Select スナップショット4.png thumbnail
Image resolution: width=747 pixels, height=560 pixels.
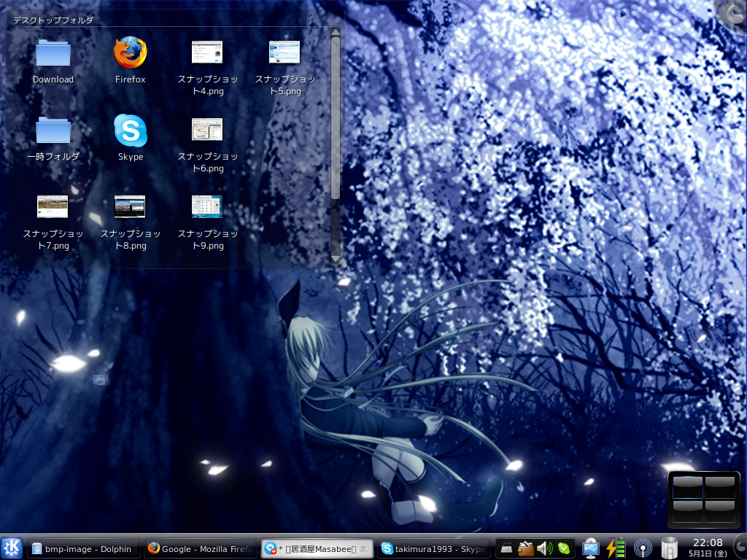click(x=207, y=52)
